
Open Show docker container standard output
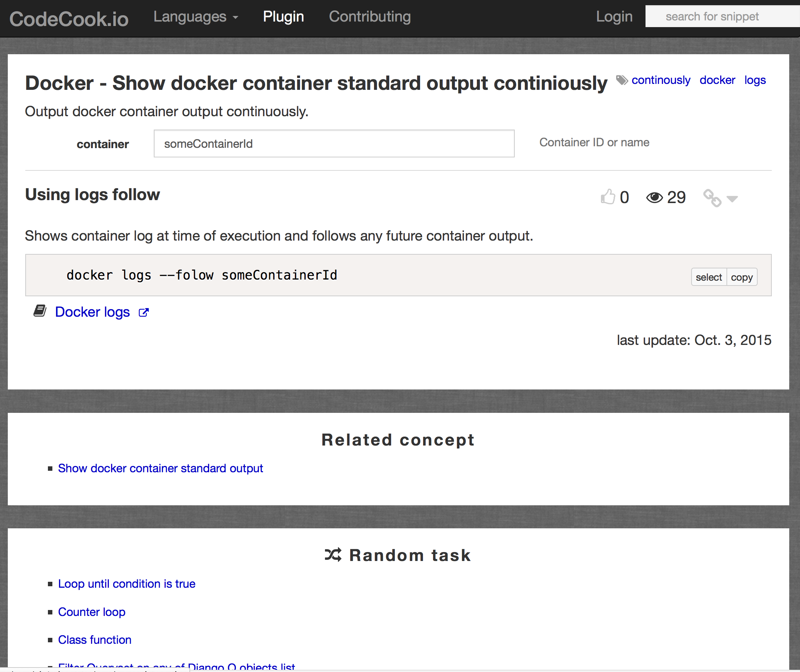[x=160, y=468]
